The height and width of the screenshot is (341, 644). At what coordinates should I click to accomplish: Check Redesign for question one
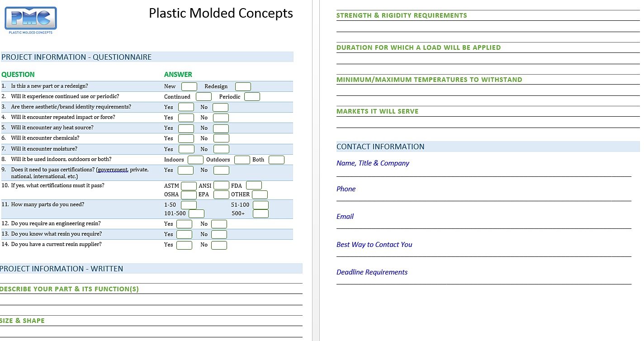[x=242, y=86]
